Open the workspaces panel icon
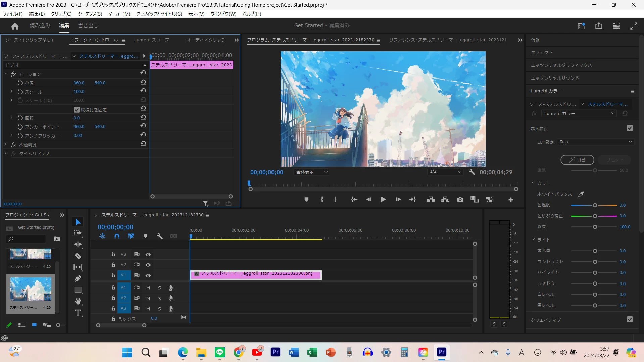The width and height of the screenshot is (644, 362). point(616,26)
